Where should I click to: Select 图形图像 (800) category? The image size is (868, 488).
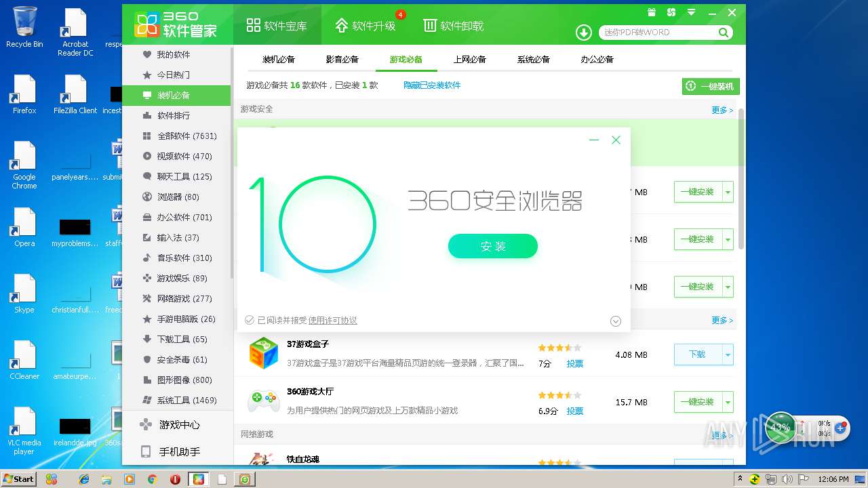pyautogui.click(x=176, y=380)
